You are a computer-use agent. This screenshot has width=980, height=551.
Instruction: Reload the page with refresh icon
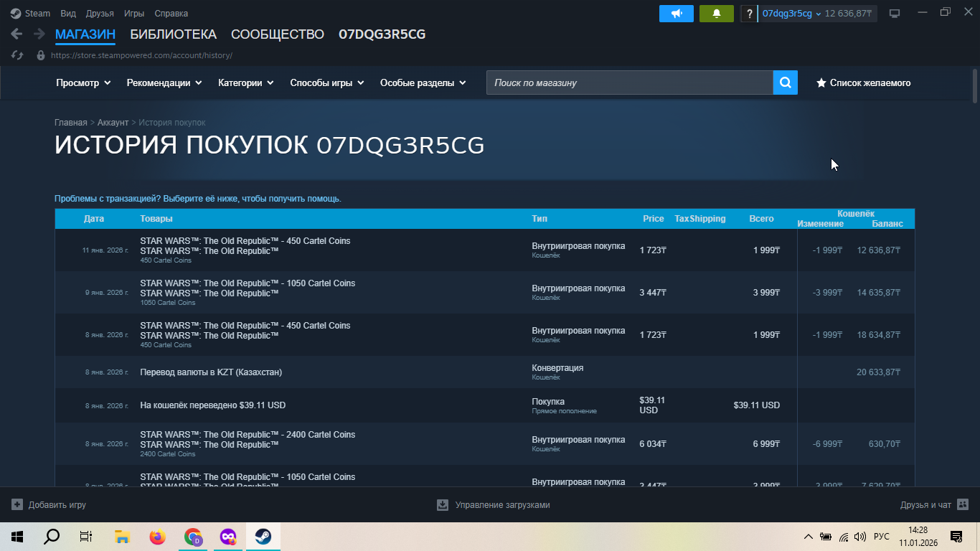coord(17,55)
